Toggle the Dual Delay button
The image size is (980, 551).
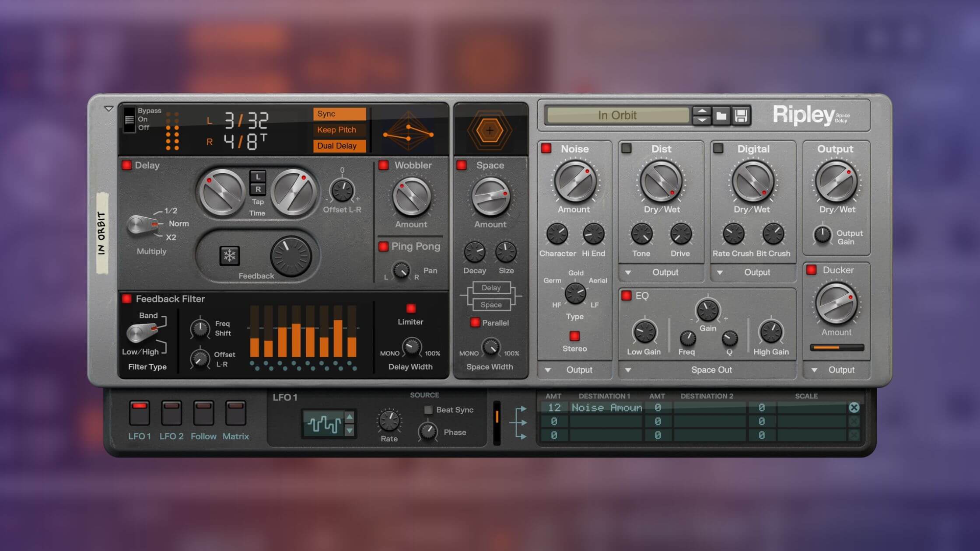point(339,146)
